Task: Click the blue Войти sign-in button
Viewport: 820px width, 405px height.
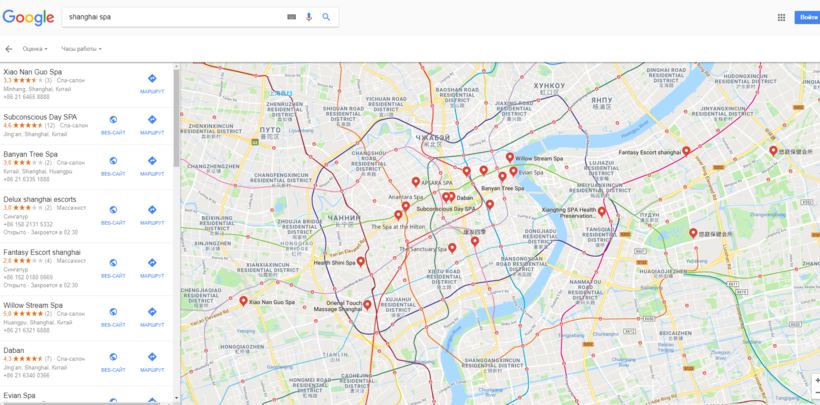Action: pos(807,17)
